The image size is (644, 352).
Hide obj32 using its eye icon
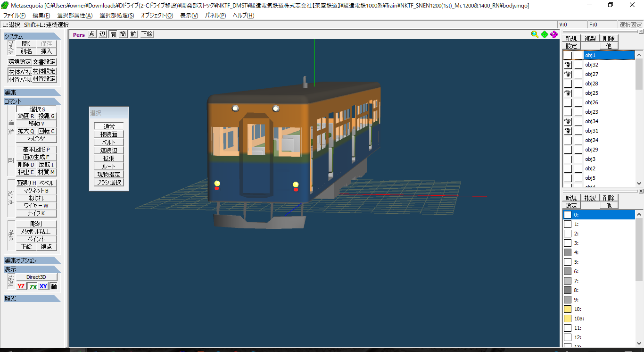point(568,65)
